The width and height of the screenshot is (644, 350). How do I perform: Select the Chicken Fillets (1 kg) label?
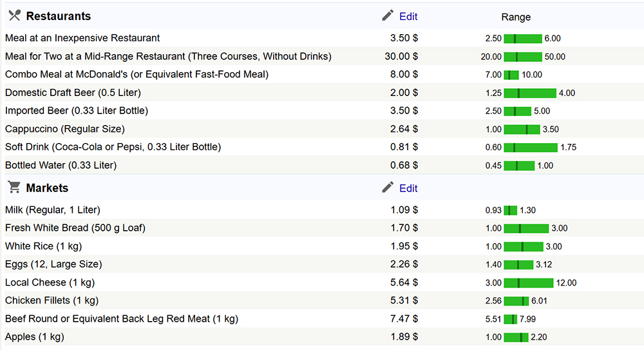point(52,300)
